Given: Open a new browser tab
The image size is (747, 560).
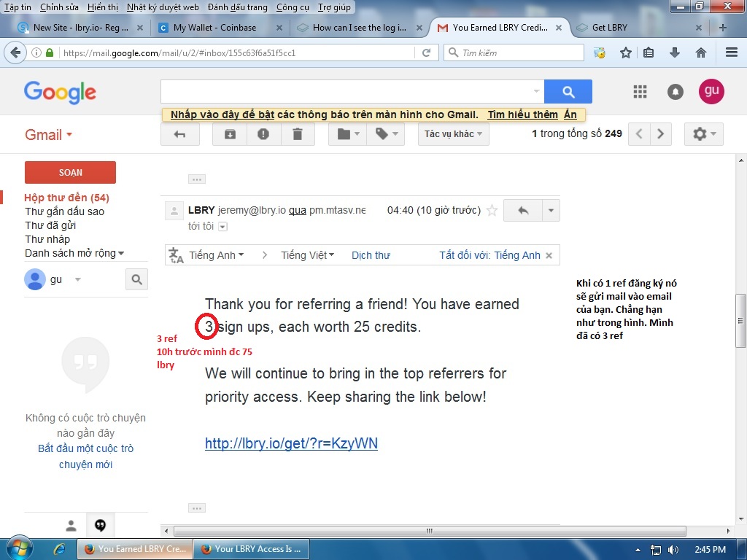Looking at the screenshot, I should [723, 28].
